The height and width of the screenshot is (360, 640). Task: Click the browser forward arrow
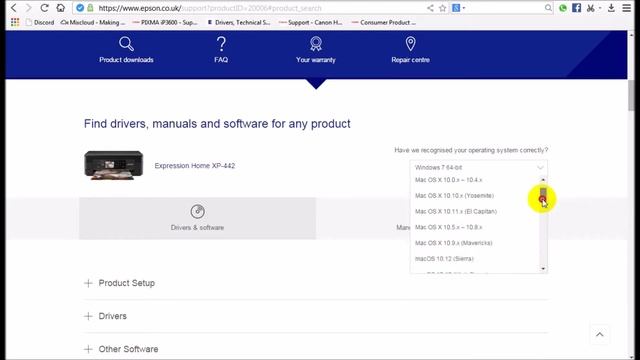point(29,8)
